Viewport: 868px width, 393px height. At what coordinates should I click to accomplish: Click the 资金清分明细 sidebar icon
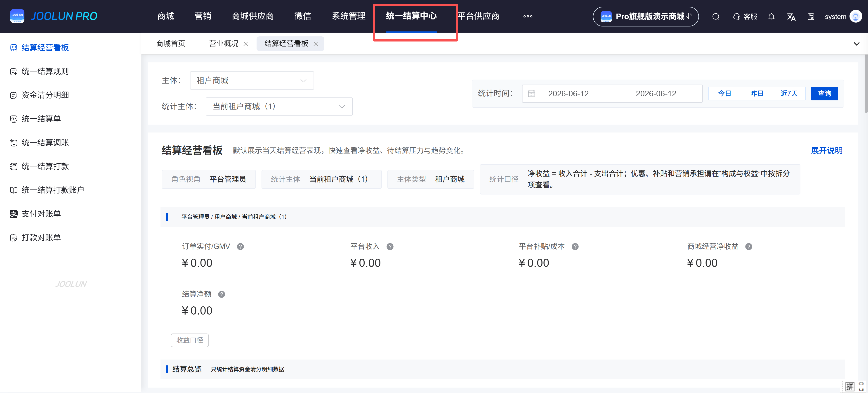click(x=14, y=95)
